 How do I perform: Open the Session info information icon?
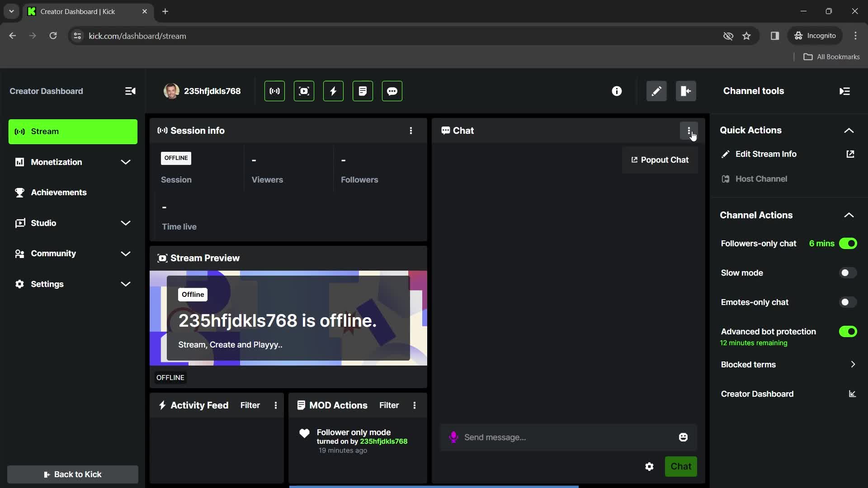pyautogui.click(x=411, y=131)
